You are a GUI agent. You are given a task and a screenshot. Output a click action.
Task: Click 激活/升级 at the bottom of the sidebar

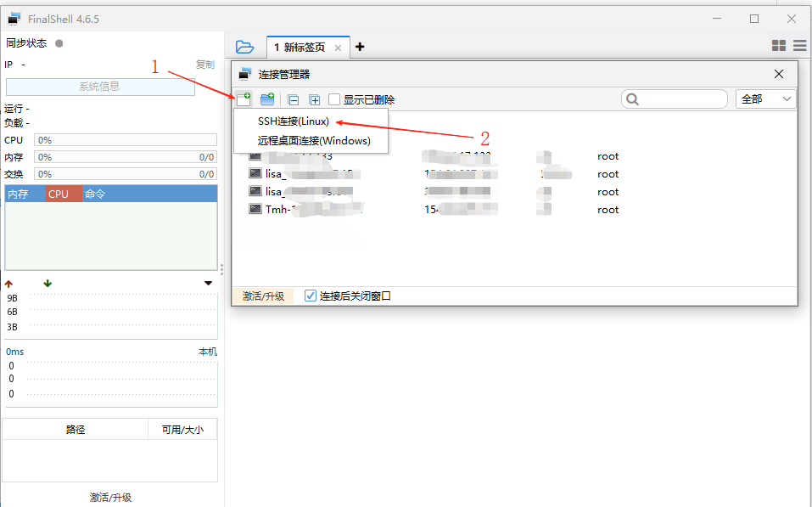click(x=110, y=497)
